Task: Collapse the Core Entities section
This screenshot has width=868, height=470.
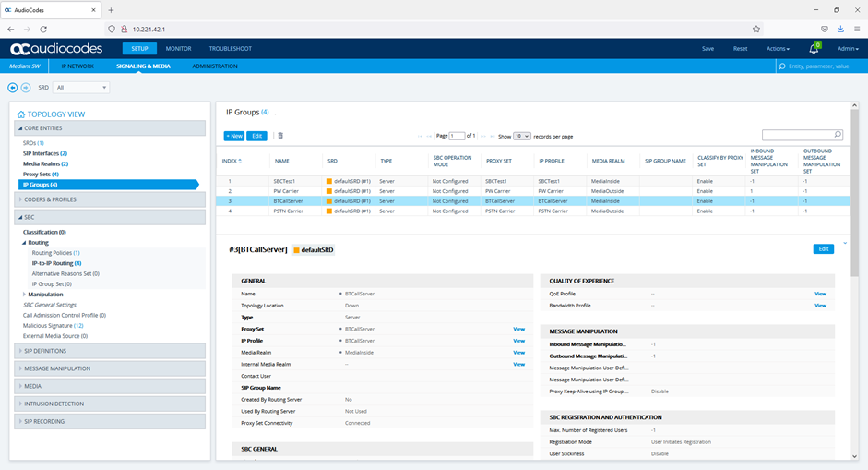Action: (x=110, y=128)
